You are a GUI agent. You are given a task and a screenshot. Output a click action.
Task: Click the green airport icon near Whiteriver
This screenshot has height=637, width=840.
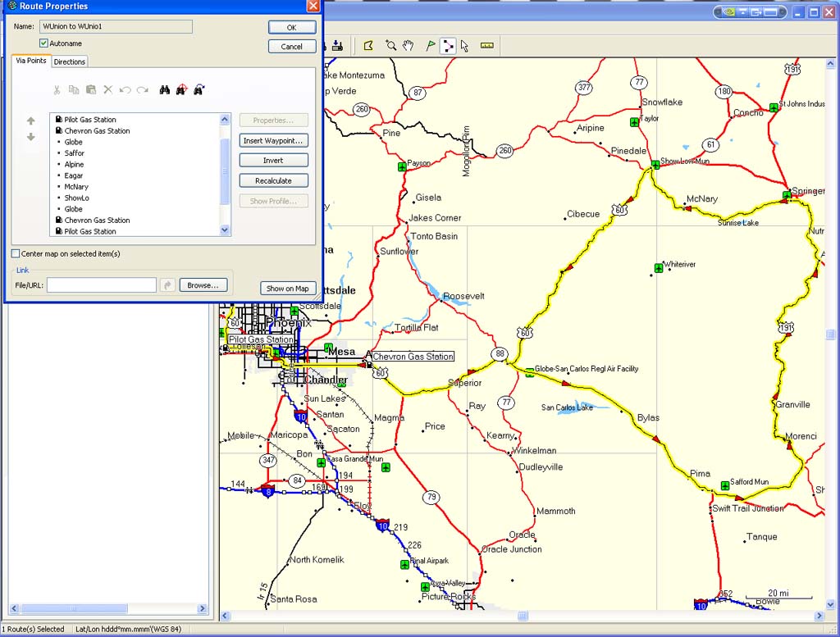coord(659,268)
